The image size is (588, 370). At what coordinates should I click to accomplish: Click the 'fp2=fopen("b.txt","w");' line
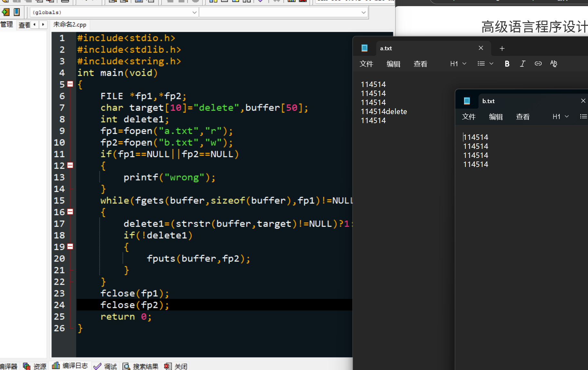[x=166, y=142]
